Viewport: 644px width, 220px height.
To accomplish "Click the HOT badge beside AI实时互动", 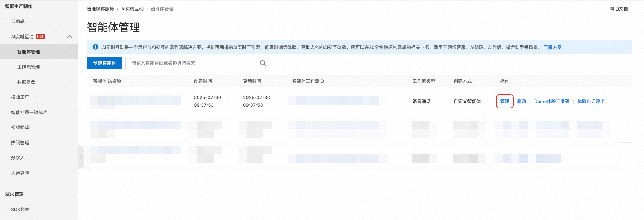I will [40, 36].
